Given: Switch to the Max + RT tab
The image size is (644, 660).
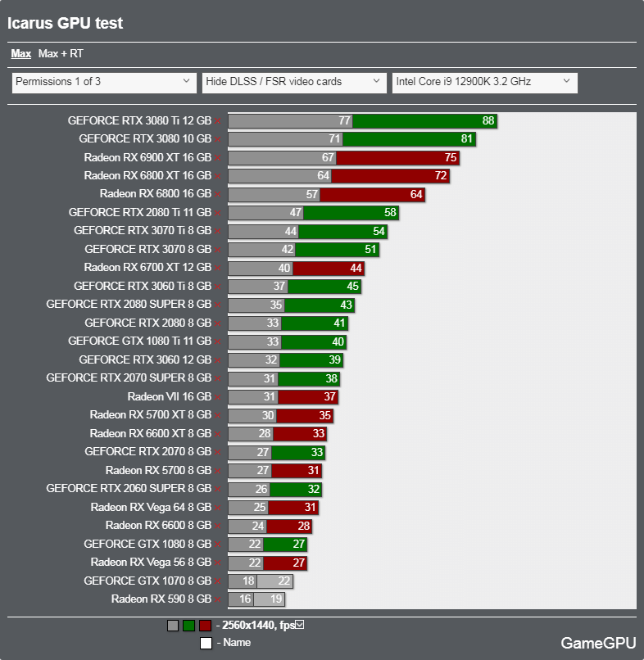Looking at the screenshot, I should tap(61, 54).
